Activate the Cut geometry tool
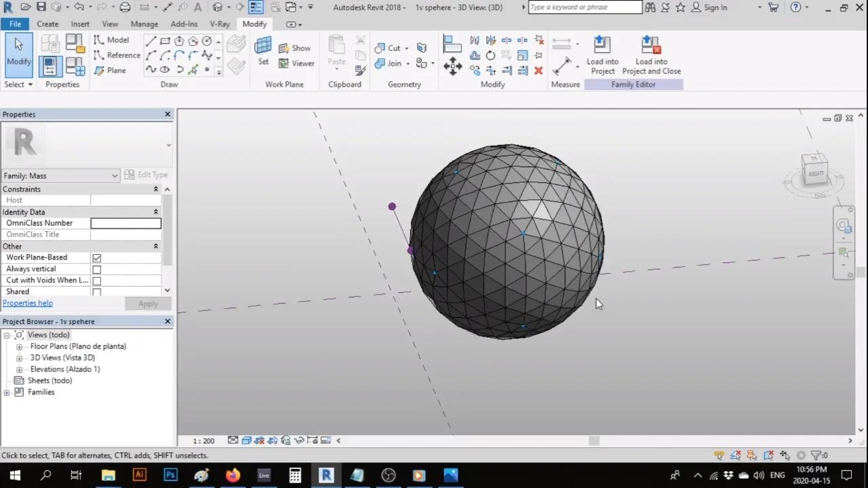868x488 pixels. click(x=392, y=47)
